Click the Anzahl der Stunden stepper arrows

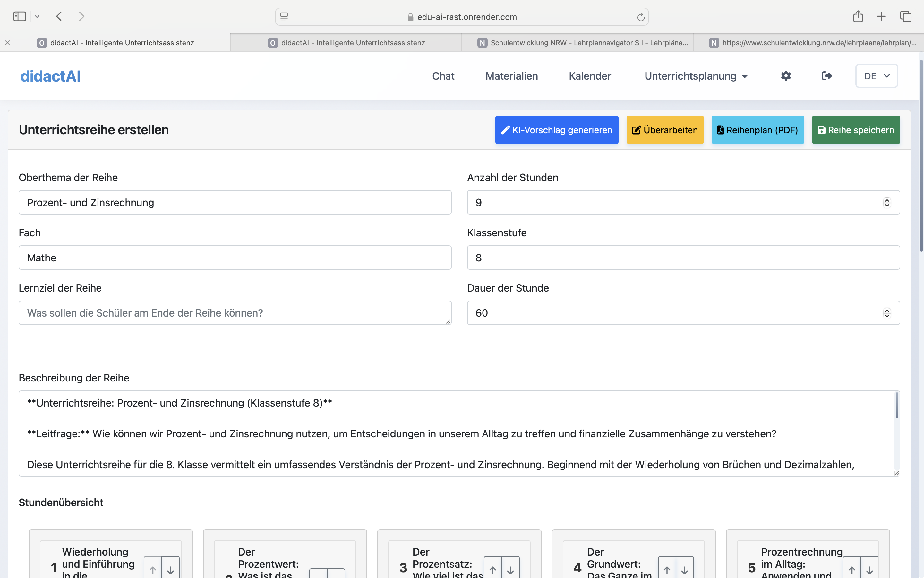pyautogui.click(x=886, y=203)
